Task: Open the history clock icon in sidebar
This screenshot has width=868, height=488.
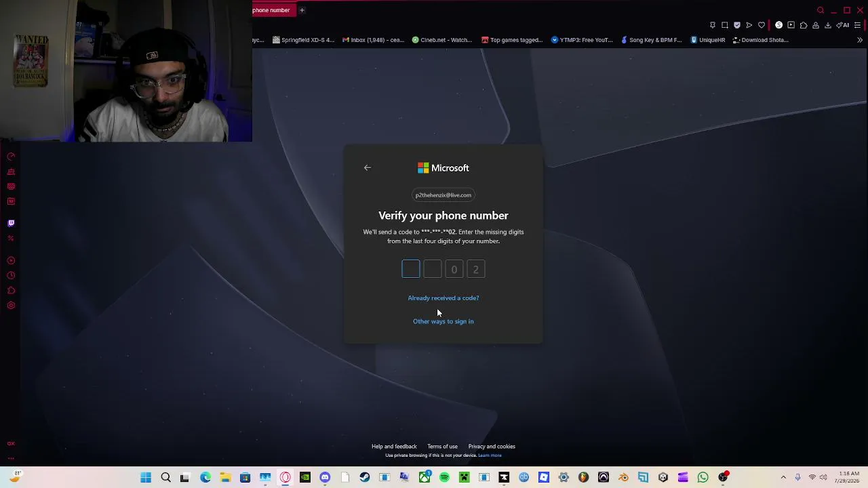Action: coord(11,276)
